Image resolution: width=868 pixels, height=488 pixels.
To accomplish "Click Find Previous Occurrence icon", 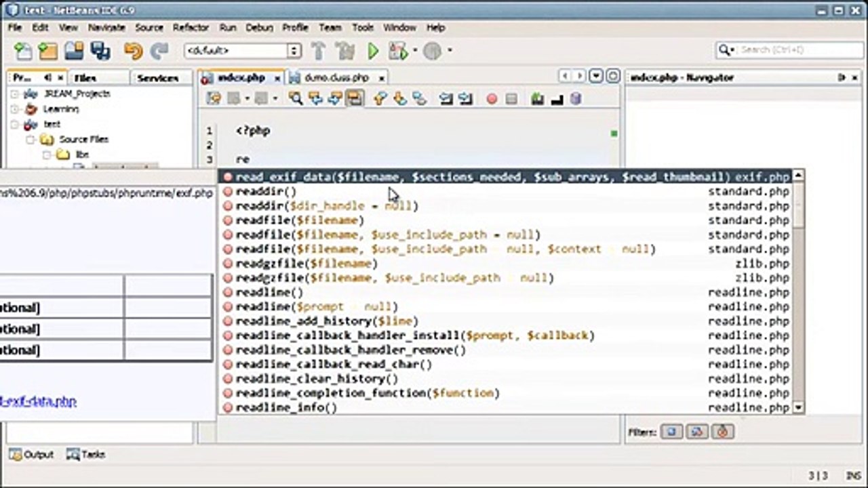I will tap(315, 99).
